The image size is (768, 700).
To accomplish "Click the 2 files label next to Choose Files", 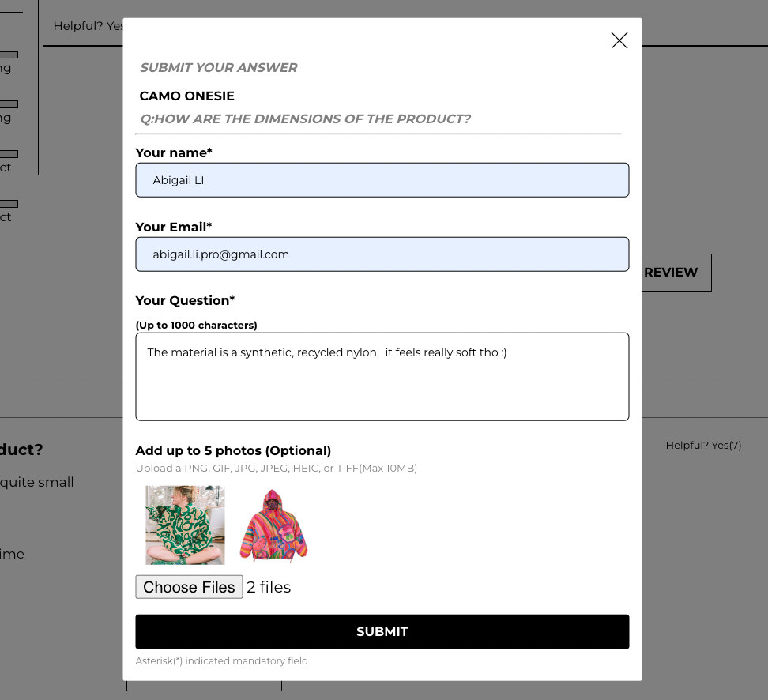I will coord(269,586).
